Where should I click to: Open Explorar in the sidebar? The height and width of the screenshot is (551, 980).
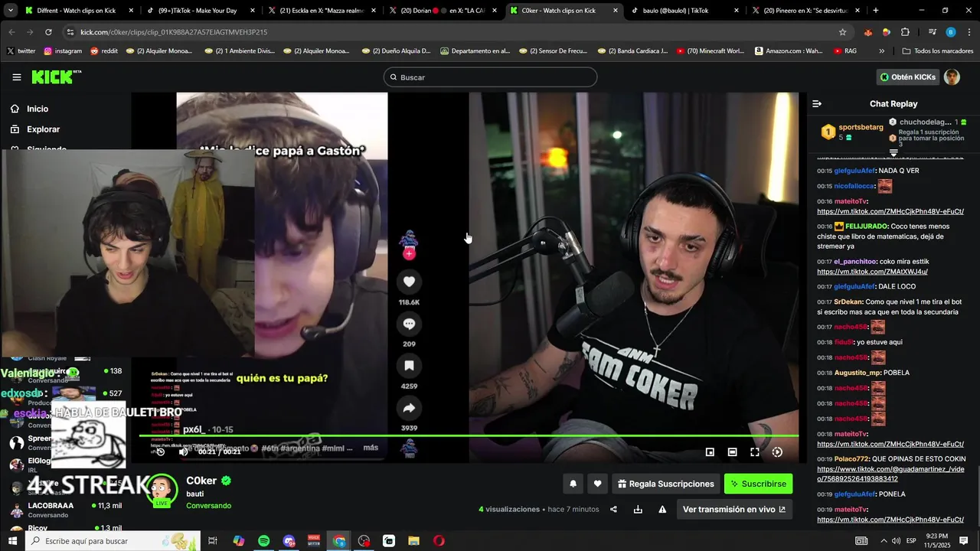tap(43, 129)
